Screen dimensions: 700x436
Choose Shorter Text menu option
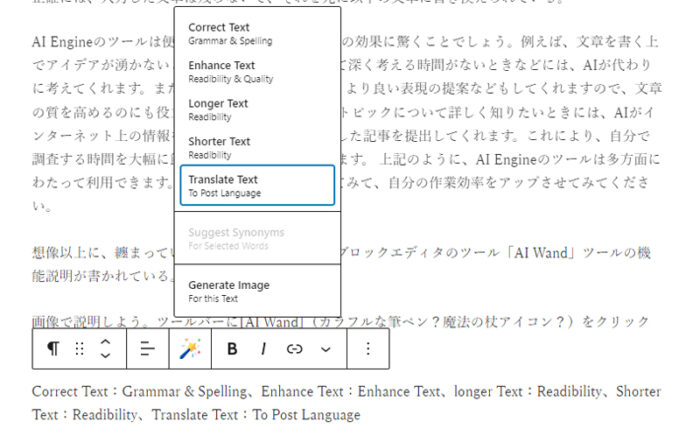pyautogui.click(x=257, y=148)
